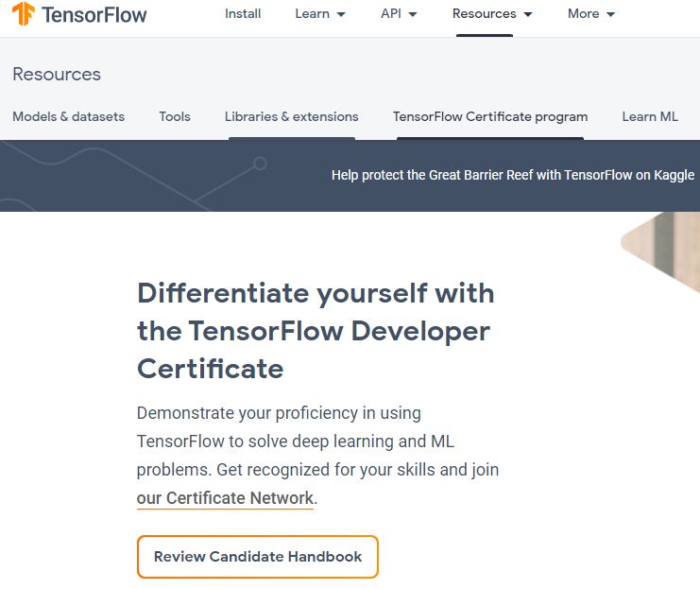Screen dimensions: 700x589
Task: Click the Demonstrate your proficiency paragraph
Action: pyautogui.click(x=317, y=456)
